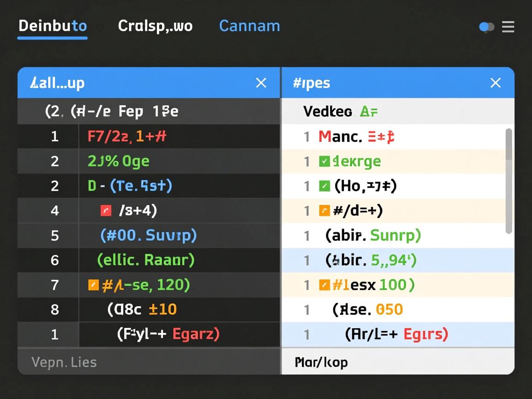Image resolution: width=532 pixels, height=399 pixels.
Task: Select the '(Ar/L=+ Egırs)' row
Action: pyautogui.click(x=396, y=334)
